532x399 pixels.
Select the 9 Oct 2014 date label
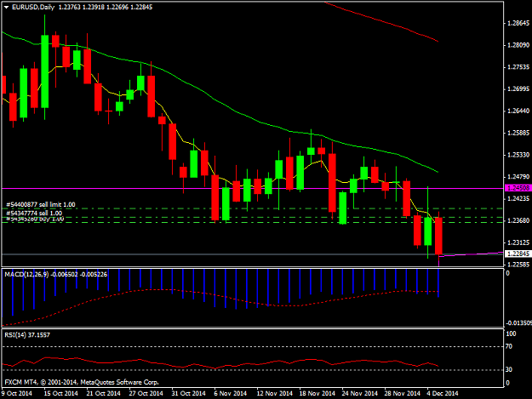(17, 393)
